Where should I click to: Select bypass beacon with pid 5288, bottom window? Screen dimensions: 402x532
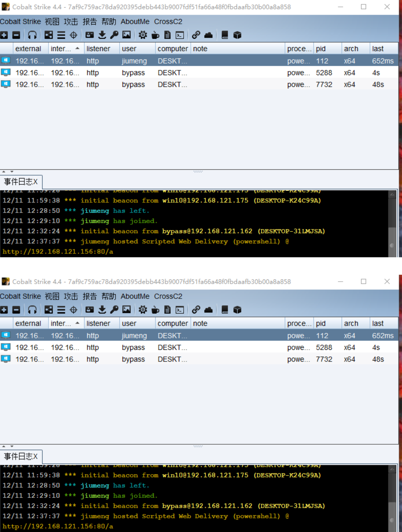(x=199, y=347)
